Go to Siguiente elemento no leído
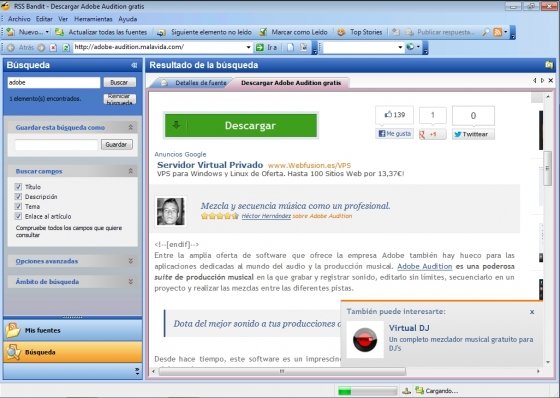The image size is (560, 398). coord(205,32)
